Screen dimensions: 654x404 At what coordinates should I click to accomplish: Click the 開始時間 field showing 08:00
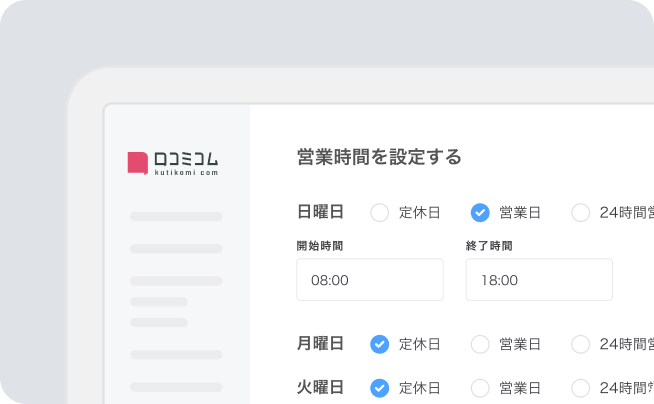(370, 279)
